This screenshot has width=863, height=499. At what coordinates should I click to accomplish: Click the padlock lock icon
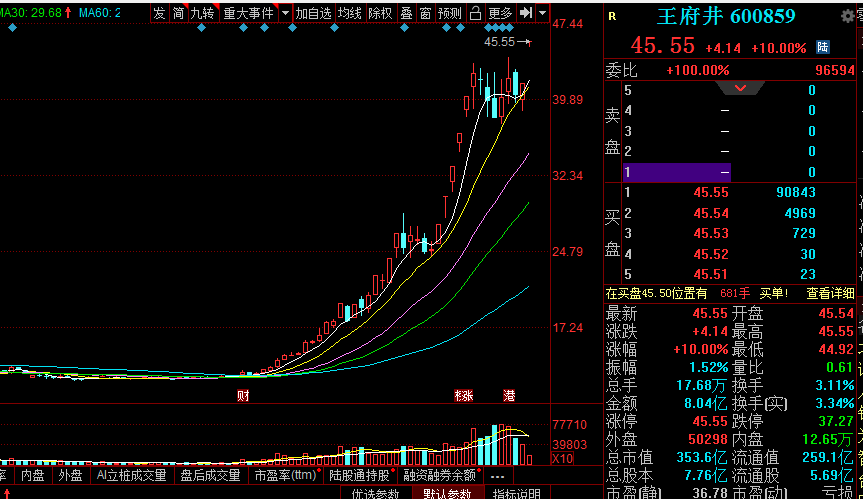(476, 13)
